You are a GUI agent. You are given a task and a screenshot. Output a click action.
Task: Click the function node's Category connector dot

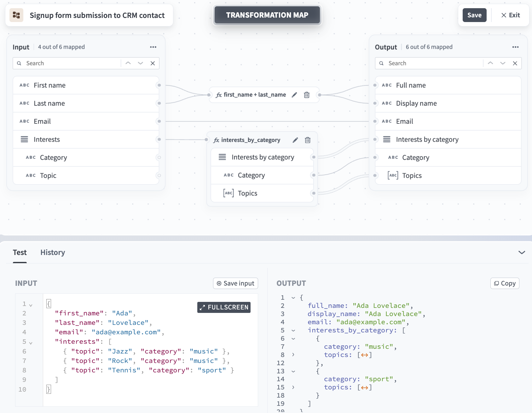click(313, 175)
